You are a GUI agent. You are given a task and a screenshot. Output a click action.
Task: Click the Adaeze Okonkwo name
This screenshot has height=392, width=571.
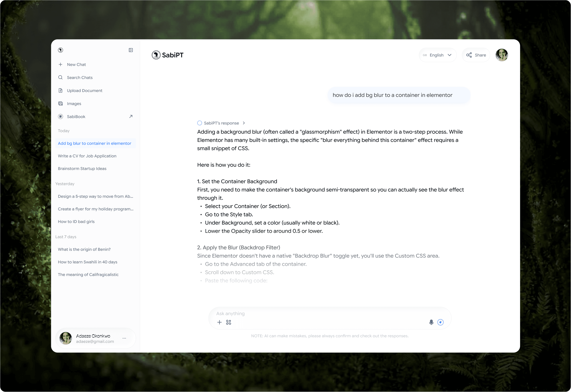point(93,336)
